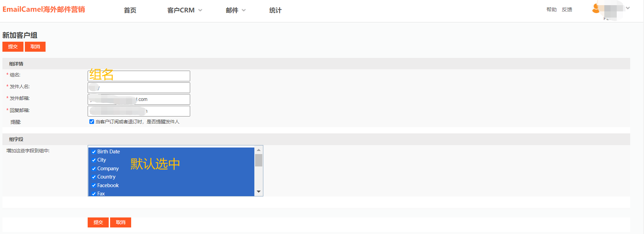Go to the 首页 menu item
The height and width of the screenshot is (234, 644).
(x=130, y=10)
